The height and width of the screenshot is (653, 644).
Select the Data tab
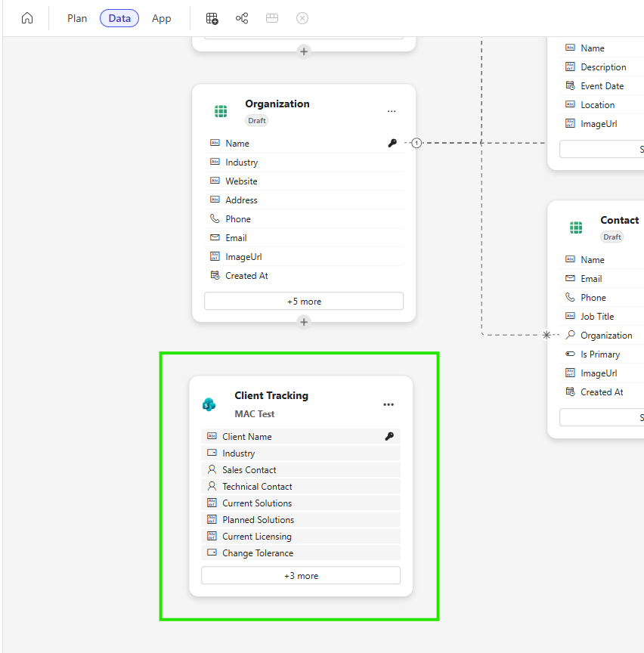pos(119,18)
